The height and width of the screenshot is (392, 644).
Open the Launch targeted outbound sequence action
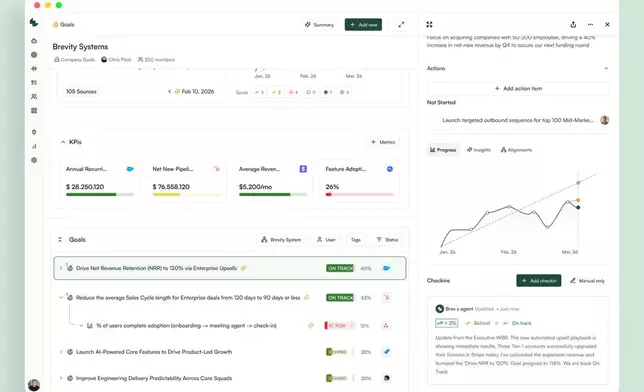pyautogui.click(x=518, y=120)
